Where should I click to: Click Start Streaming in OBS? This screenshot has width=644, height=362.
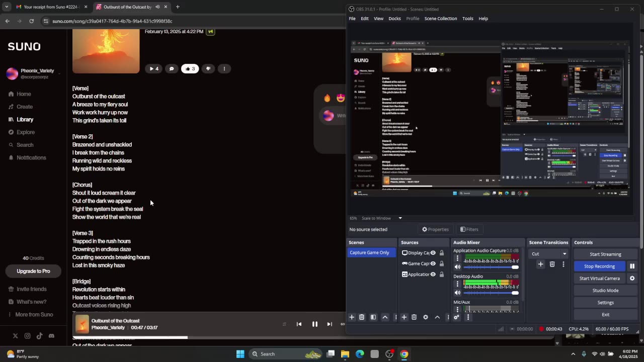(x=605, y=254)
